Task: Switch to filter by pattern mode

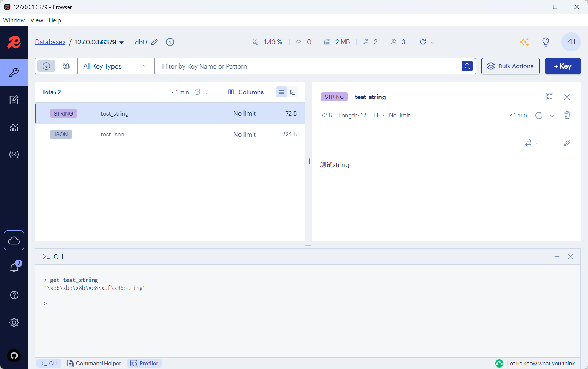Action: click(46, 66)
